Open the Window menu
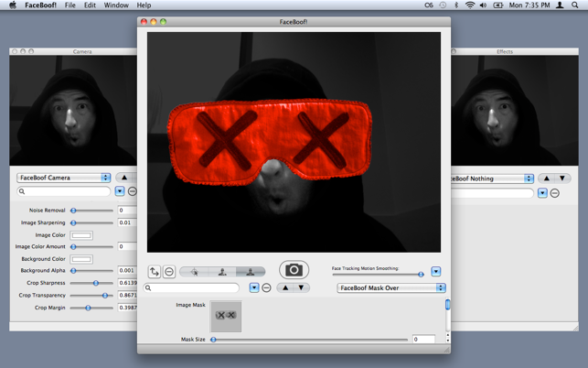 116,5
